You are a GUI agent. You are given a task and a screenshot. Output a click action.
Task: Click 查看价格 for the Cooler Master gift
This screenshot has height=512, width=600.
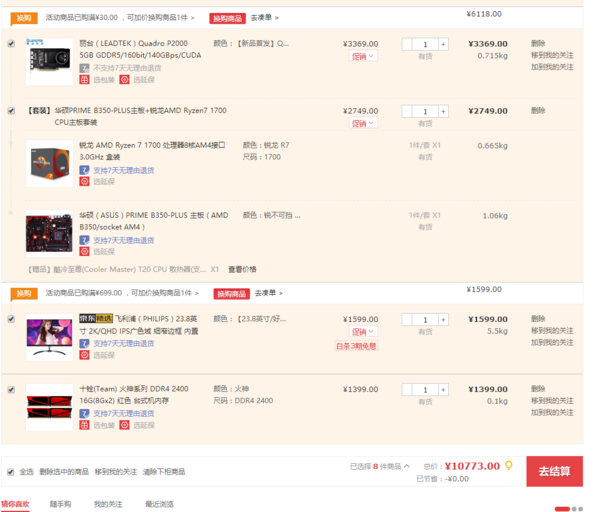pyautogui.click(x=242, y=269)
